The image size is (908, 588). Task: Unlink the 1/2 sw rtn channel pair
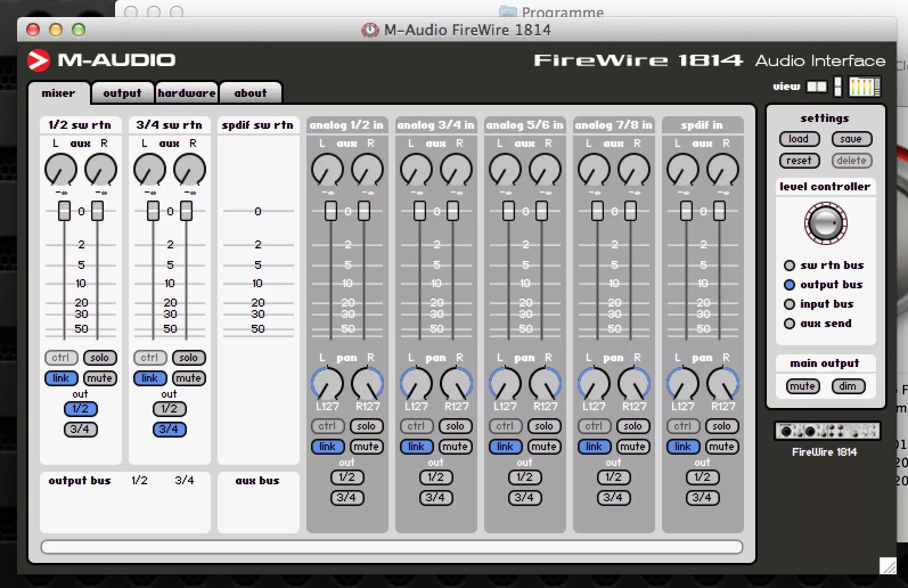pyautogui.click(x=61, y=378)
